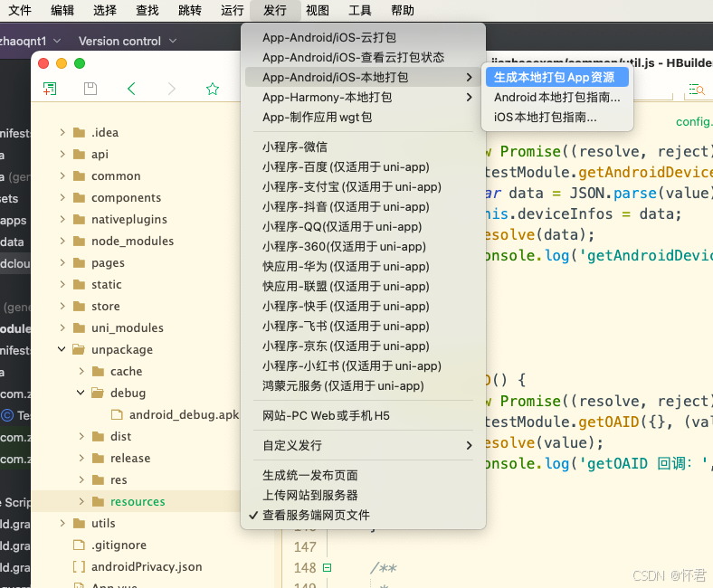Viewport: 713px width, 588px height.
Task: Go back with the left arrow icon
Action: (131, 89)
